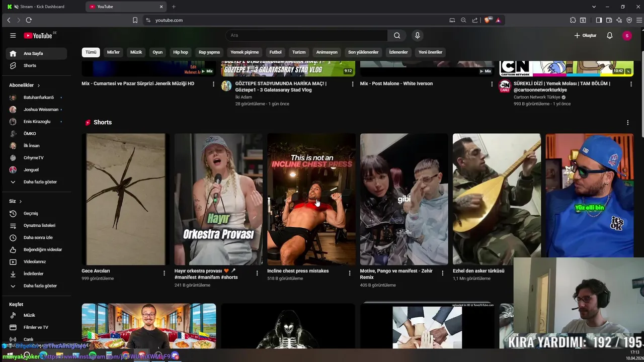Open the notifications bell
The width and height of the screenshot is (644, 362).
coord(610,35)
